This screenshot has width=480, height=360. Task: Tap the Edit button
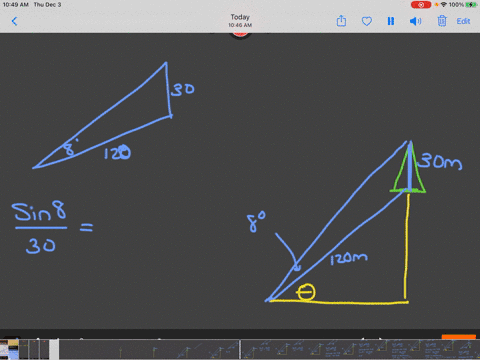click(x=463, y=21)
